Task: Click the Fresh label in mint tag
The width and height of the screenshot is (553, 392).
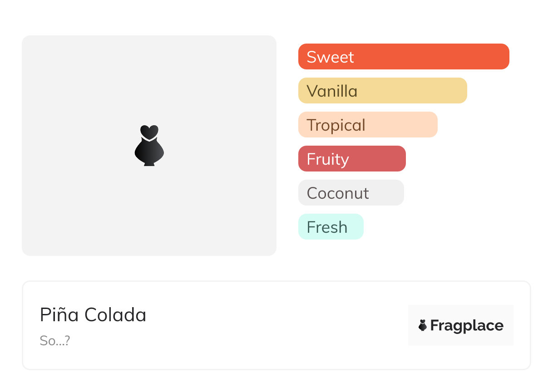Action: pos(327,227)
